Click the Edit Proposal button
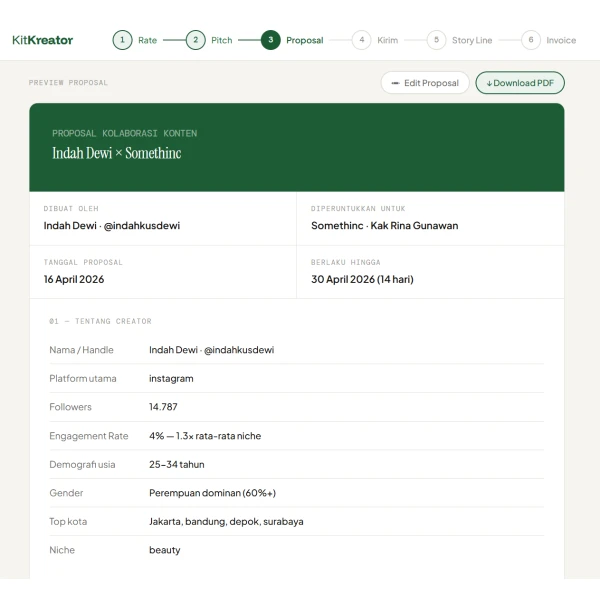600x600 pixels. tap(425, 83)
